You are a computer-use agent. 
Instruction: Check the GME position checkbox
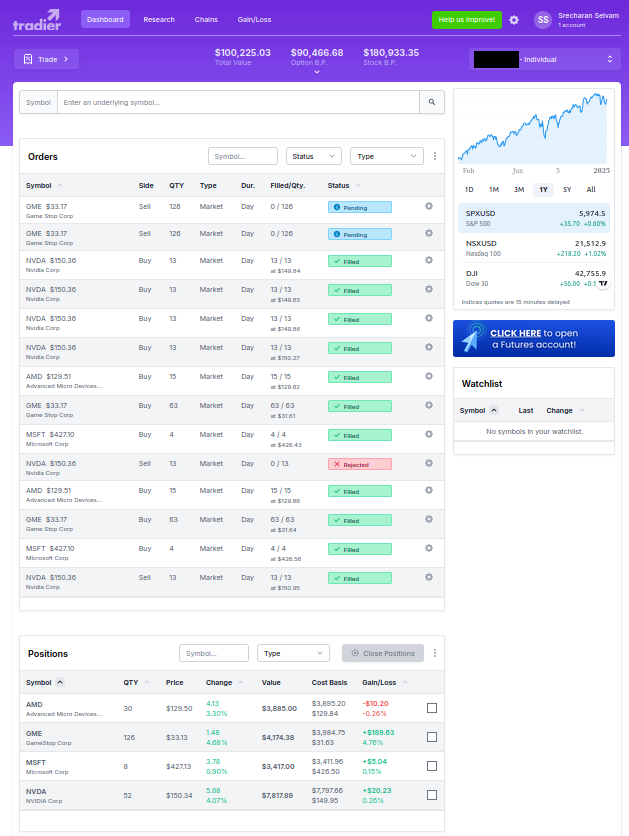tap(432, 737)
